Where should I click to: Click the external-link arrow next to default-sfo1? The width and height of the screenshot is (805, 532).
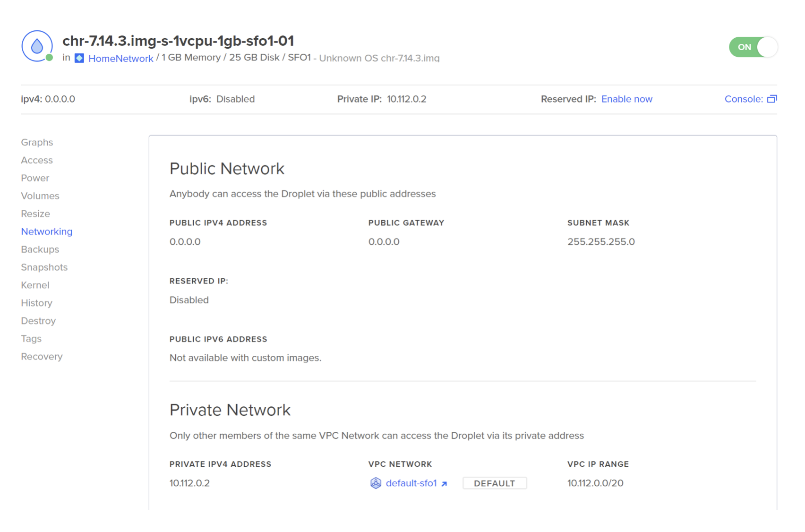pos(444,484)
